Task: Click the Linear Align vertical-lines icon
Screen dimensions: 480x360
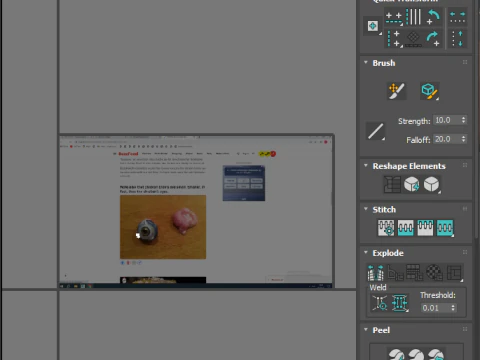Action: point(414,17)
